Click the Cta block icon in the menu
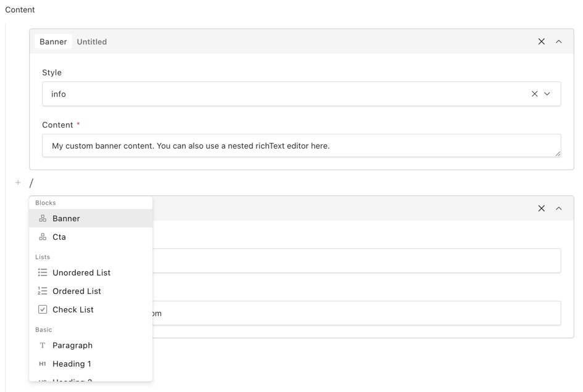Image resolution: width=583 pixels, height=392 pixels. 43,237
